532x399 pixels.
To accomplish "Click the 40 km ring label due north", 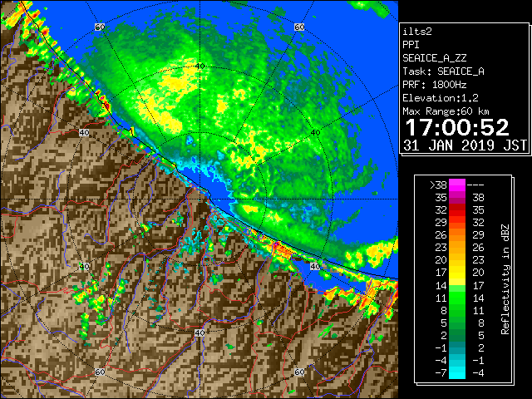I will [x=199, y=66].
